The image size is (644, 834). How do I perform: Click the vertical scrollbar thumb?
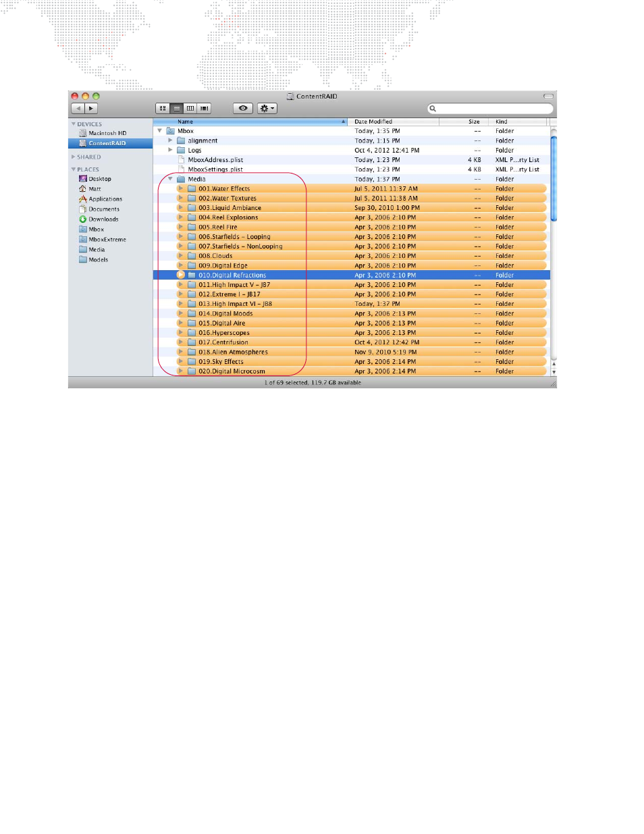click(554, 179)
